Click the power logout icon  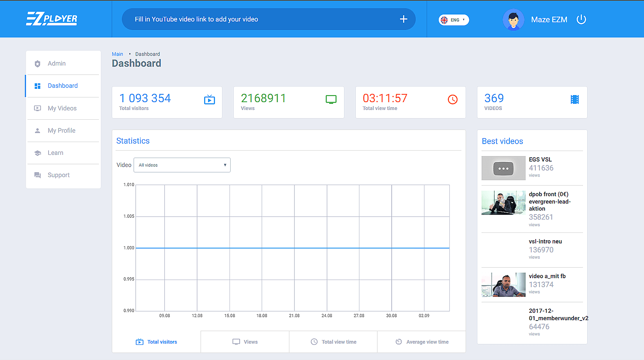(581, 19)
